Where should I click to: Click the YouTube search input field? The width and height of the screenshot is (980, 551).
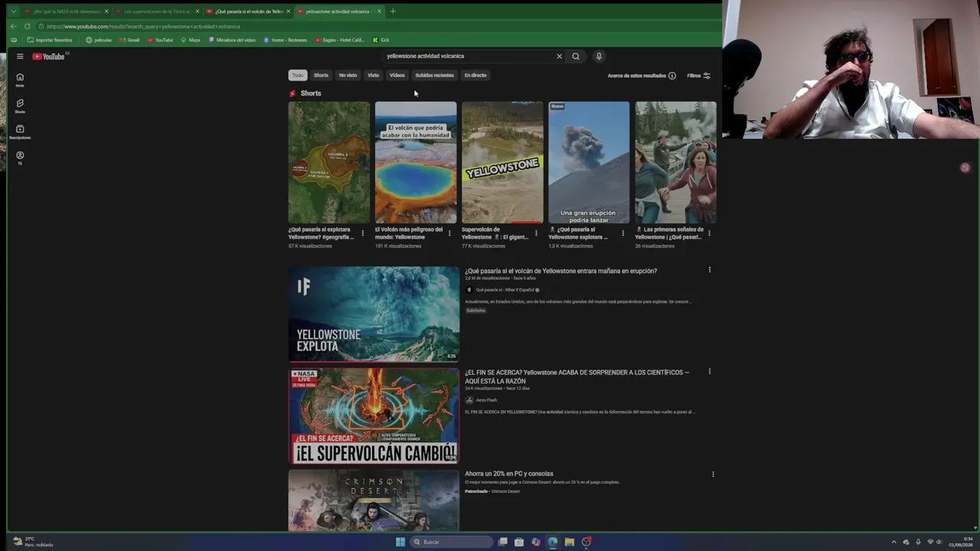(467, 56)
